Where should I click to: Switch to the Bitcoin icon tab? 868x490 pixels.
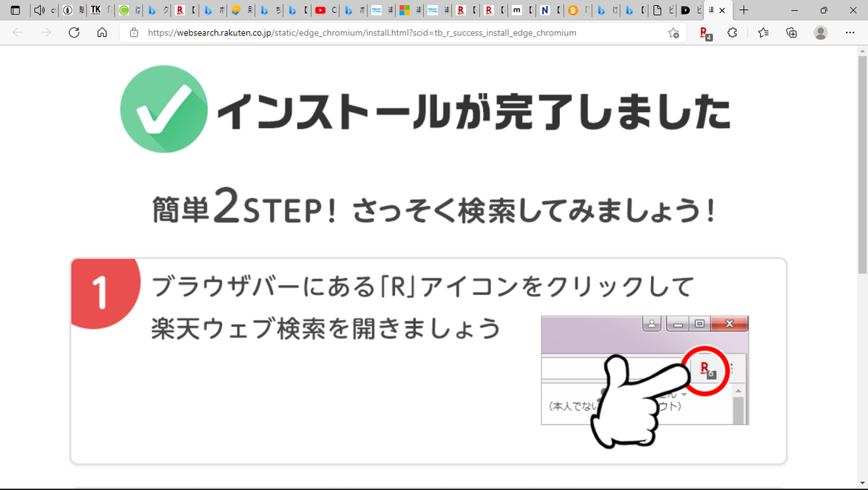tap(578, 11)
